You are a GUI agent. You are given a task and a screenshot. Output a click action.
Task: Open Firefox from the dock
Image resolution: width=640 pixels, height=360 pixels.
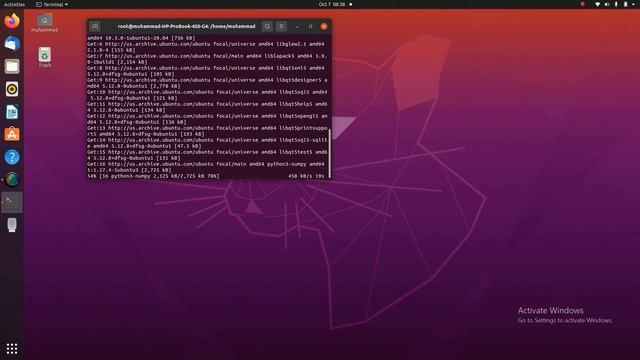pos(12,20)
